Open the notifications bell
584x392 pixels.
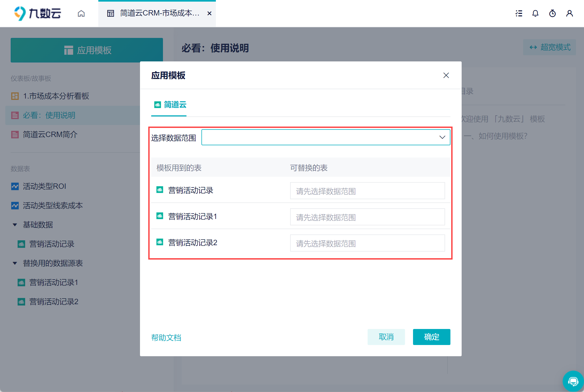[535, 13]
